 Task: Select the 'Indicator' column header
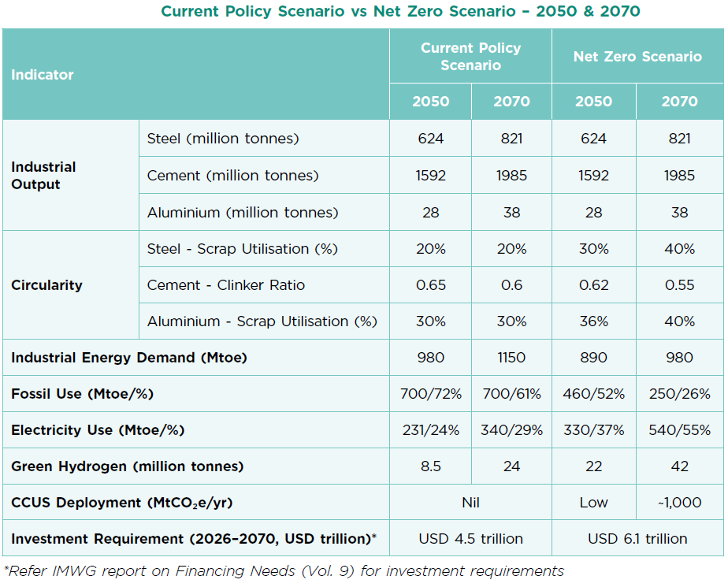click(43, 75)
